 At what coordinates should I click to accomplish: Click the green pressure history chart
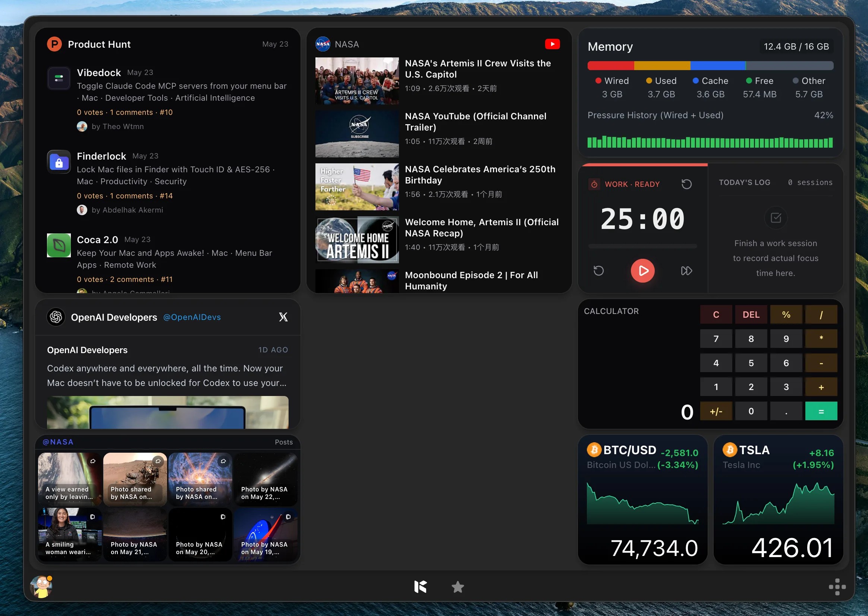click(710, 142)
